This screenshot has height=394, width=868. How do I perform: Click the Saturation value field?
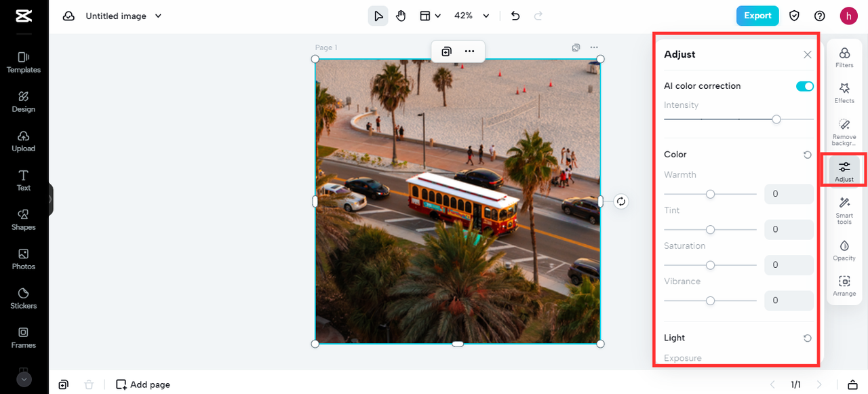click(789, 265)
